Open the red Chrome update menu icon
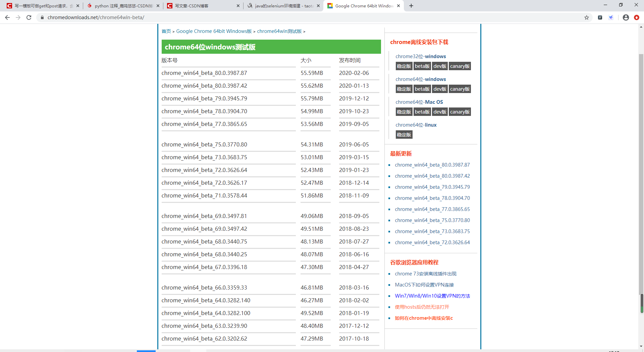Viewport: 644px width, 352px height. click(637, 17)
